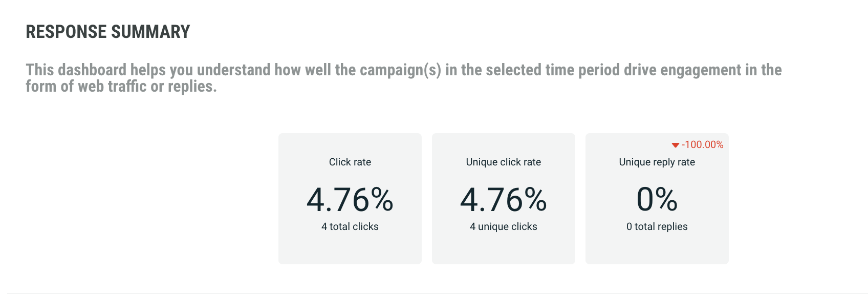
Task: Select the Unique reply rate label
Action: point(657,162)
